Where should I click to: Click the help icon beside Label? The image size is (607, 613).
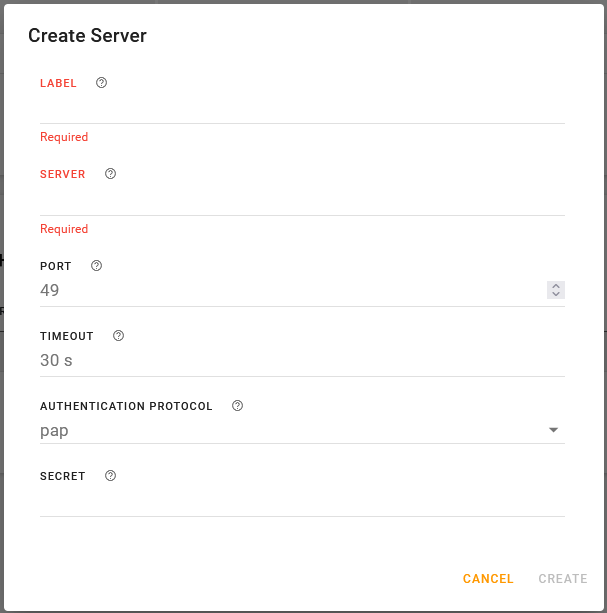pos(101,83)
